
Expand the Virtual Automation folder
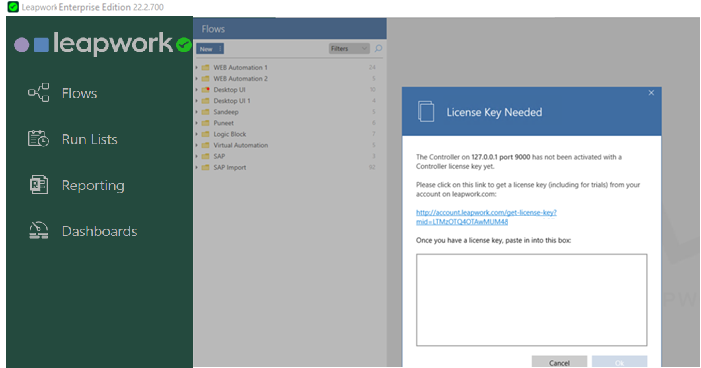click(x=197, y=145)
